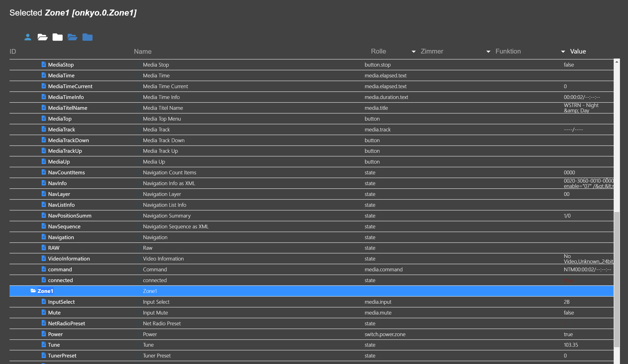Collapse the Zone1 folder in the tree
The height and width of the screenshot is (364, 628).
pyautogui.click(x=33, y=291)
